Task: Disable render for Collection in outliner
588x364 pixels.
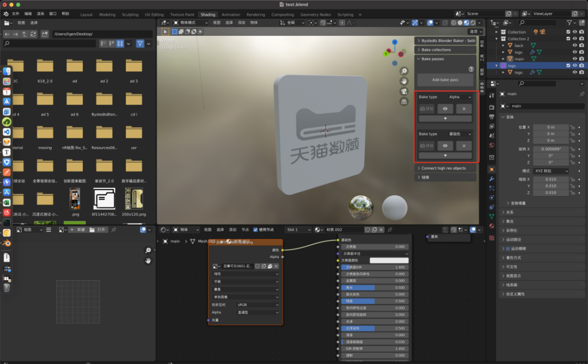Action: [581, 32]
